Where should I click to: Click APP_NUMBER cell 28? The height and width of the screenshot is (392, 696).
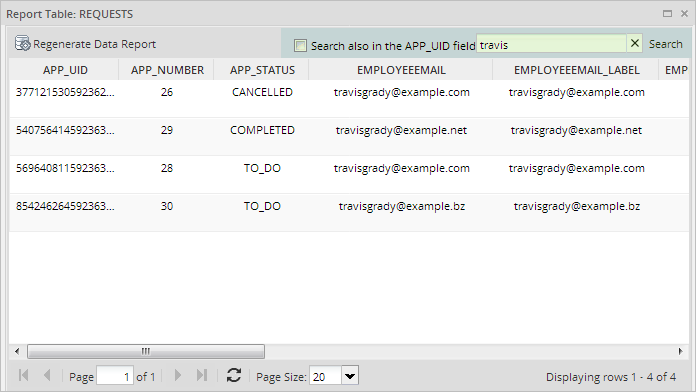pyautogui.click(x=166, y=168)
